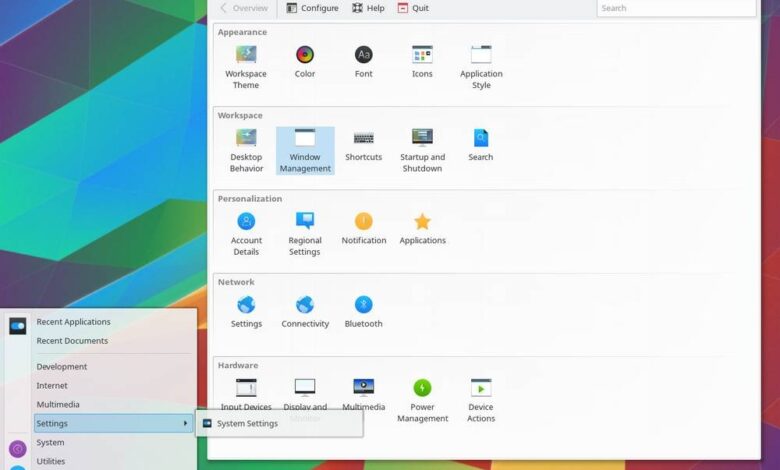Screen dimensions: 780x470
Task: Open Multimedia hardware settings
Action: tap(364, 394)
